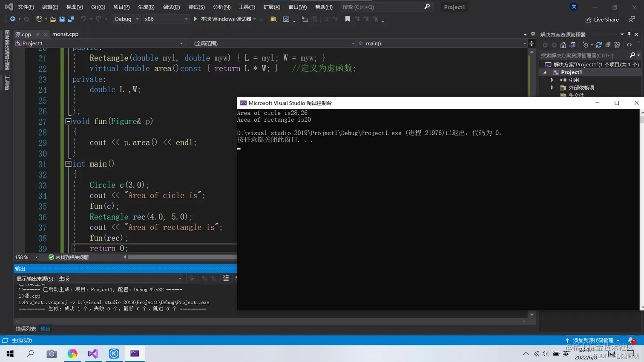Click the 服务器资源管理器 side tab

pos(7,50)
